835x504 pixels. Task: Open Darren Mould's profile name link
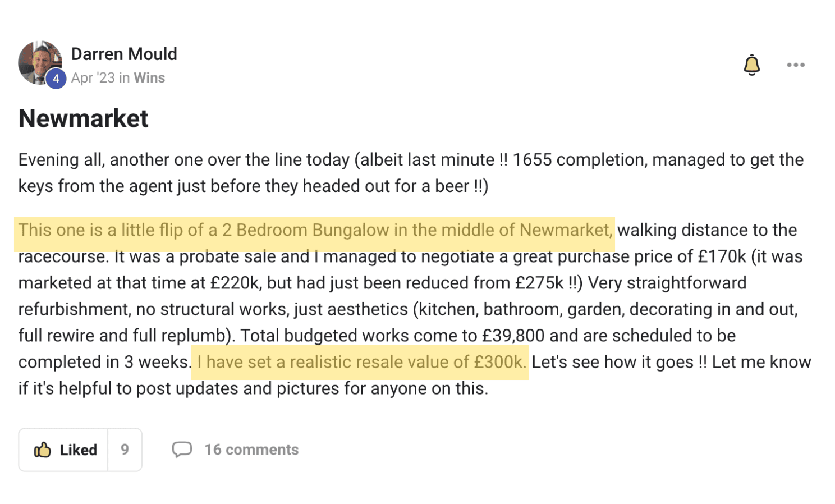pos(124,54)
